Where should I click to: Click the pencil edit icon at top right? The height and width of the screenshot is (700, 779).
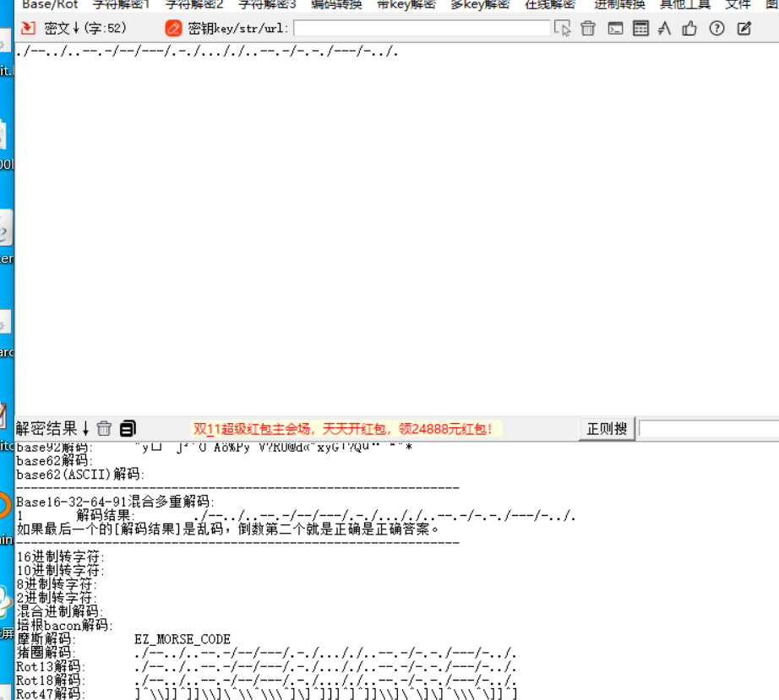[x=744, y=28]
